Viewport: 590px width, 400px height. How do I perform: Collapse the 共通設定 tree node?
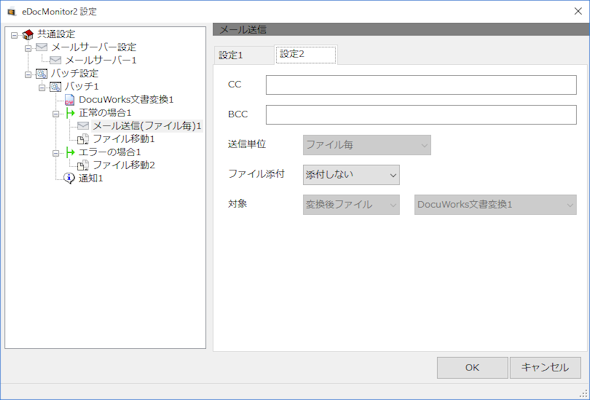point(14,35)
